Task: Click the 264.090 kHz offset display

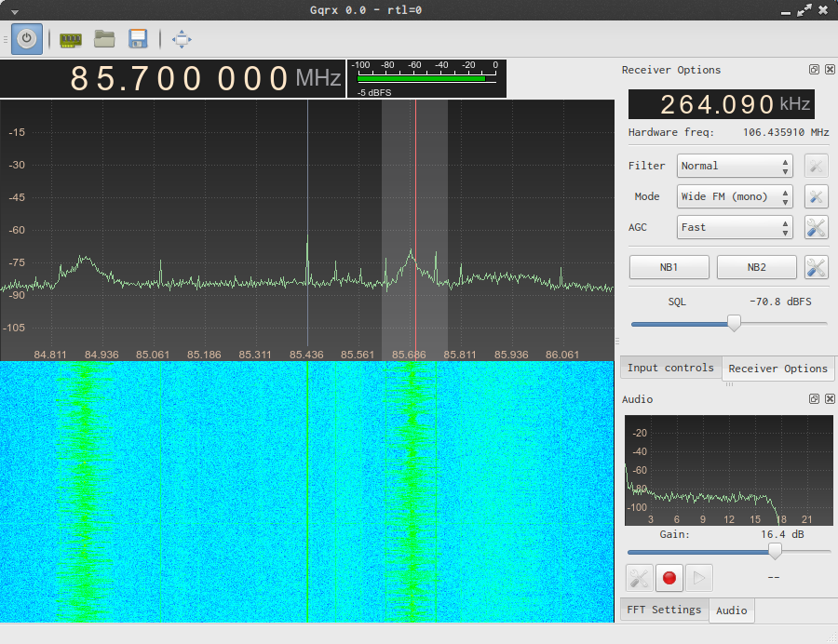Action: click(722, 104)
